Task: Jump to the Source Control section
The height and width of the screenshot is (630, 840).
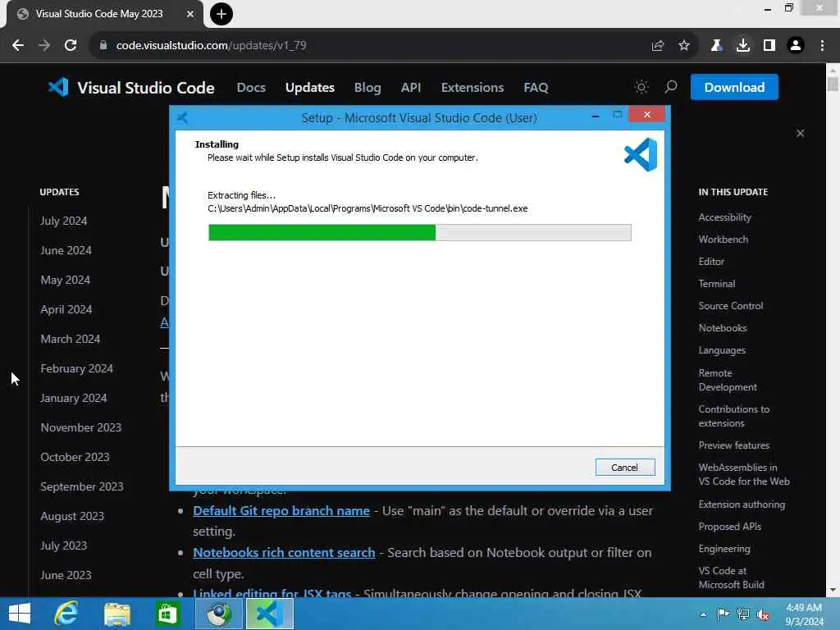Action: click(730, 306)
